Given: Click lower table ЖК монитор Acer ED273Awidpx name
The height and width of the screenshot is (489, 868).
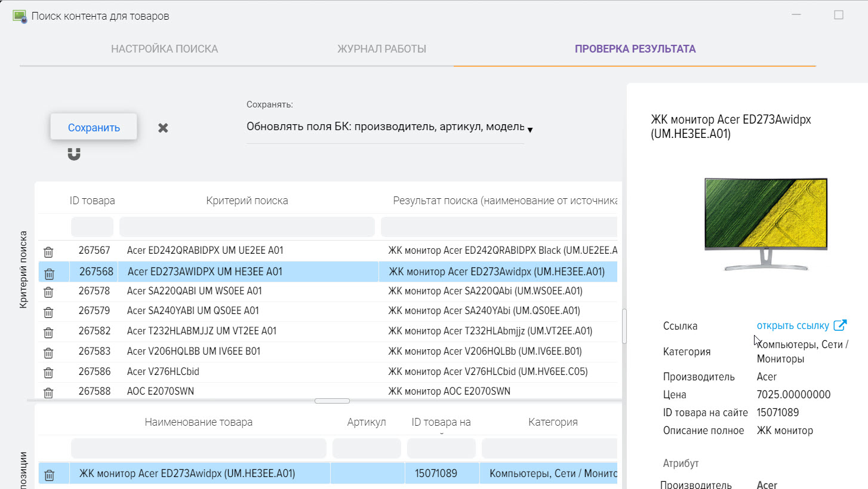Looking at the screenshot, I should 187,473.
